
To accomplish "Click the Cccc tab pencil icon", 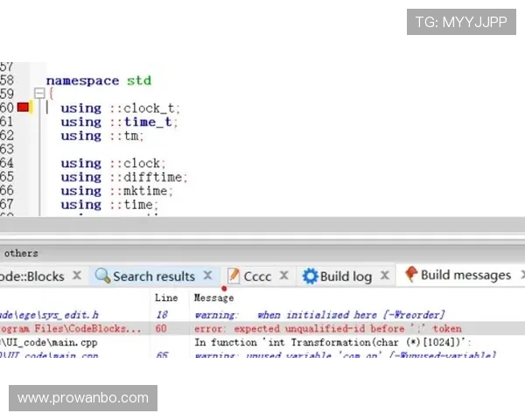I will [234, 276].
